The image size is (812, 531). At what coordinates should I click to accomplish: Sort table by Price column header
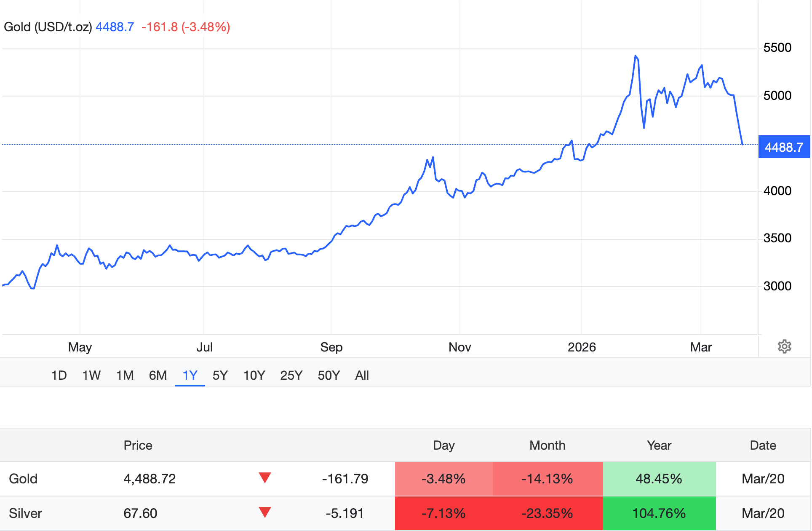(x=138, y=445)
